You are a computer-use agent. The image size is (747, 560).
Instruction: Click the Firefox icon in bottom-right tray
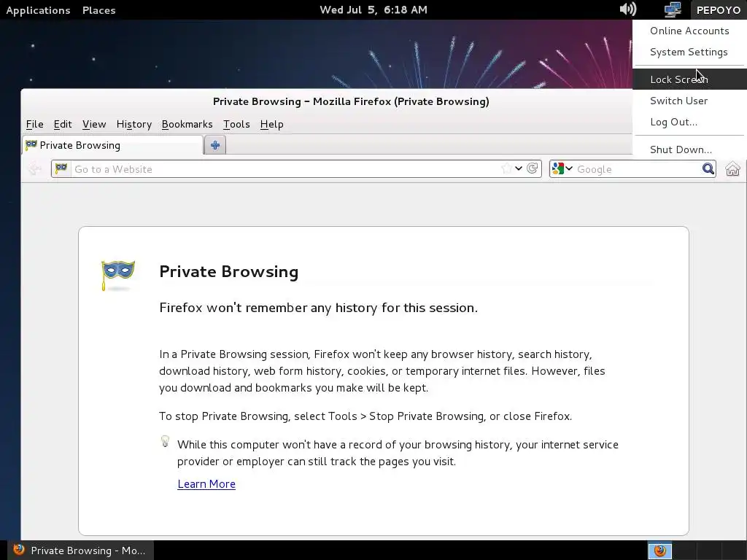click(659, 551)
